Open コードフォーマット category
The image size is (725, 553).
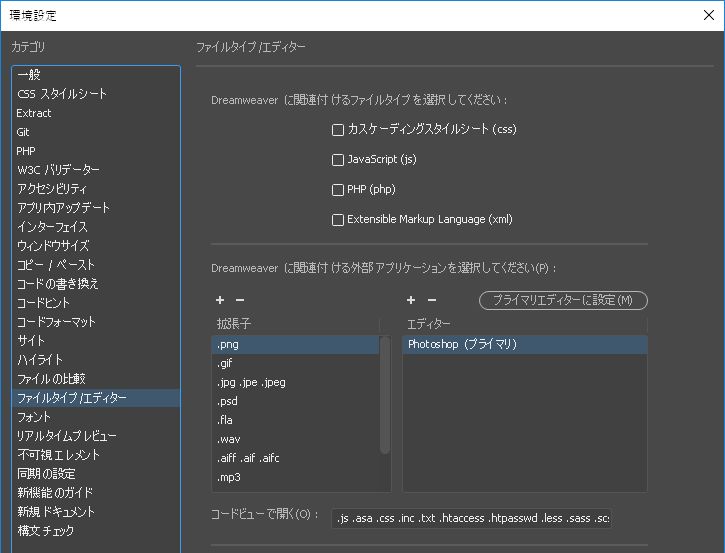tap(96, 321)
